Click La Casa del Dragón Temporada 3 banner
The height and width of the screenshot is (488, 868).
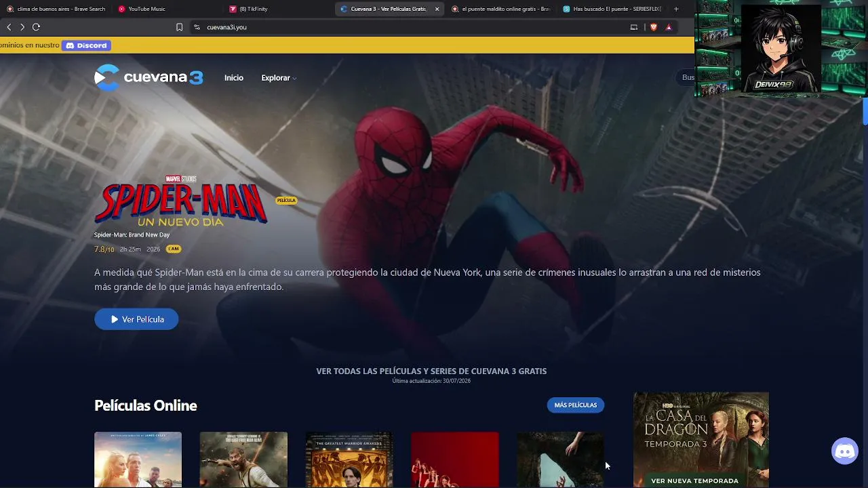click(701, 439)
